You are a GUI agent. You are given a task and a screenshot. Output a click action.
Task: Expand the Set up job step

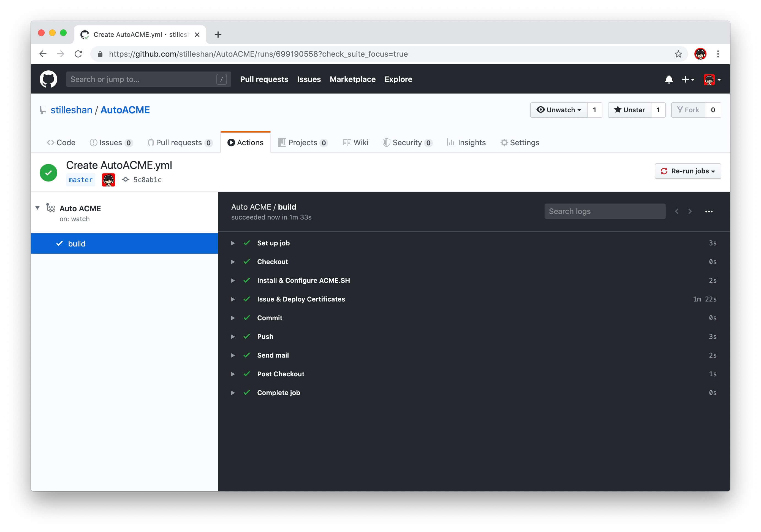(233, 243)
